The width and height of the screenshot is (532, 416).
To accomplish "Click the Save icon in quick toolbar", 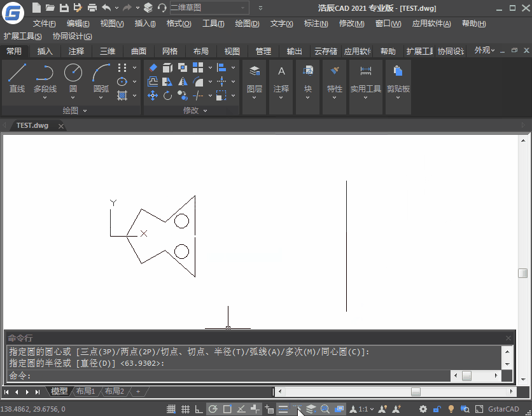I will tap(64, 8).
